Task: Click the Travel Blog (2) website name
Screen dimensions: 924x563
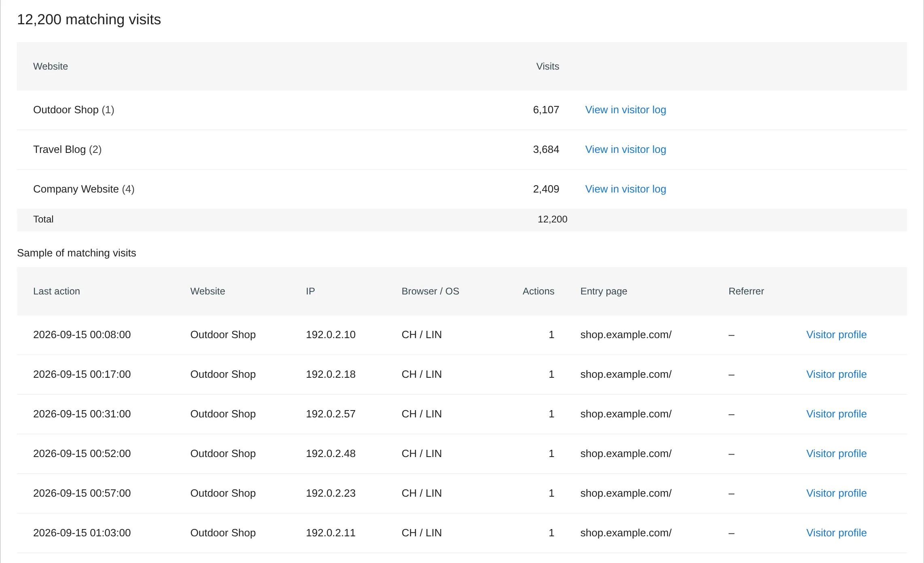Action: point(67,149)
